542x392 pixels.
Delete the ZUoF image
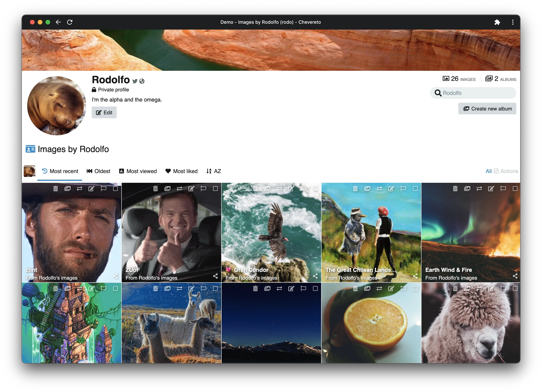[x=155, y=189]
